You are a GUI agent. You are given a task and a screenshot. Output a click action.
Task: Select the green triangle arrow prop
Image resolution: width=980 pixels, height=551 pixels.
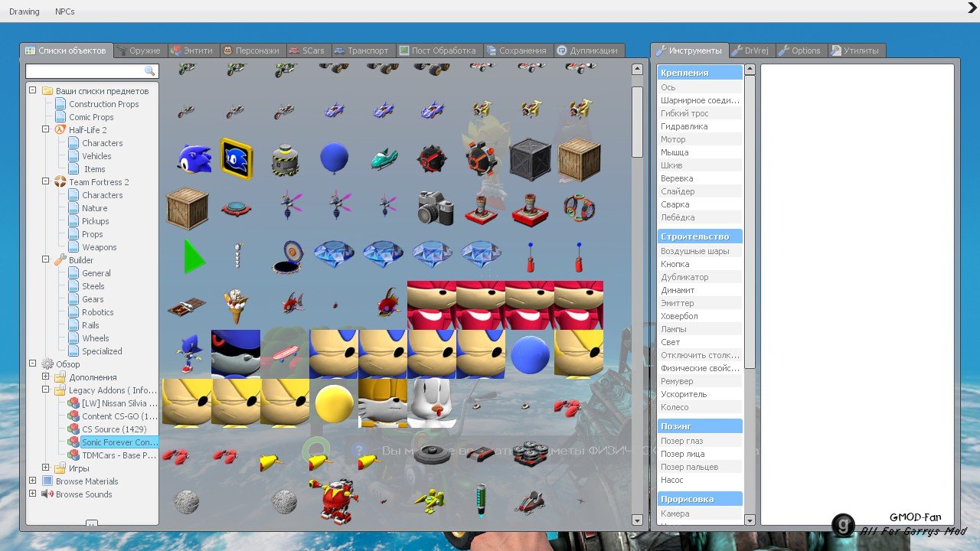pos(194,256)
